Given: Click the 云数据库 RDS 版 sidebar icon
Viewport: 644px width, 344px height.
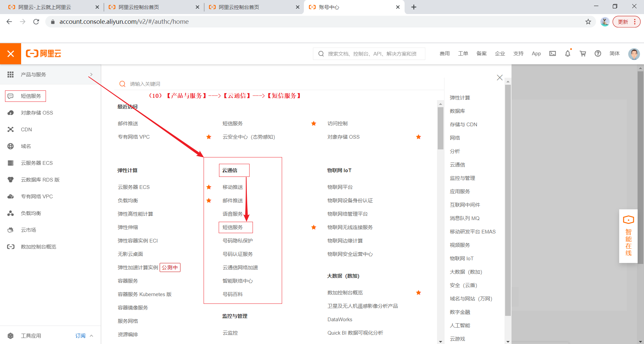Looking at the screenshot, I should [x=10, y=180].
